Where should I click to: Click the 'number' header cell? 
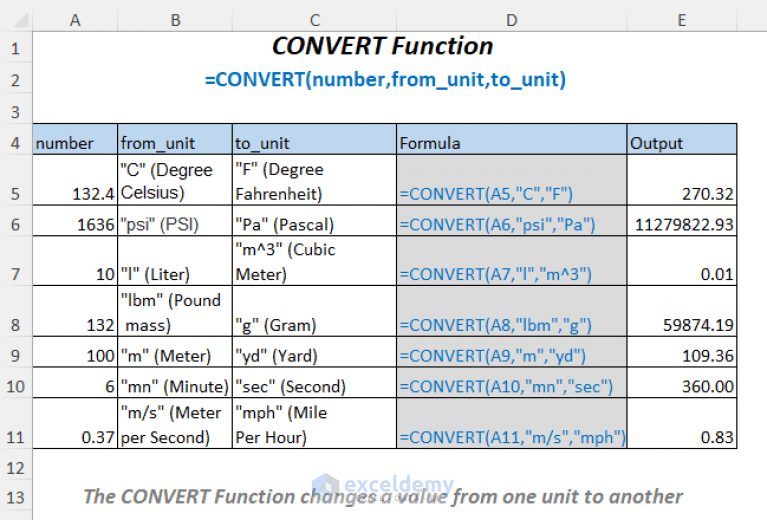click(x=75, y=139)
